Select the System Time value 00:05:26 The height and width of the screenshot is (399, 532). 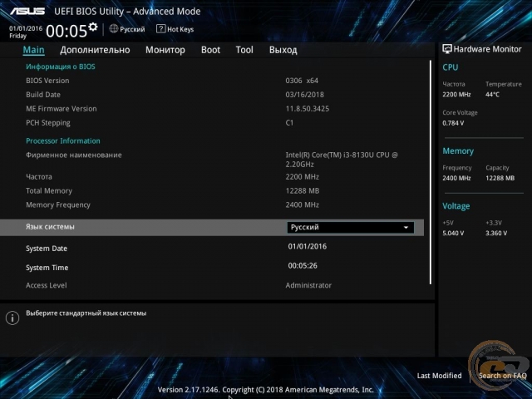tap(303, 266)
